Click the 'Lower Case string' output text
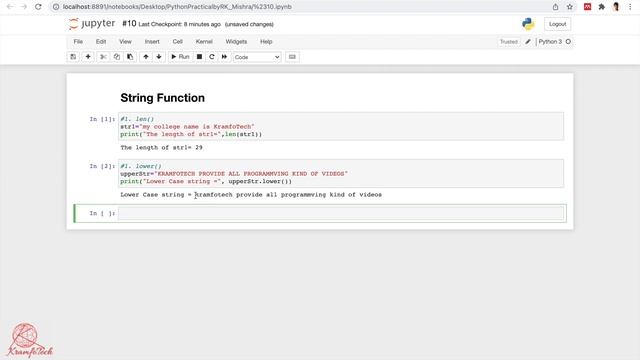Viewport: 640px width, 360px height. coord(251,195)
